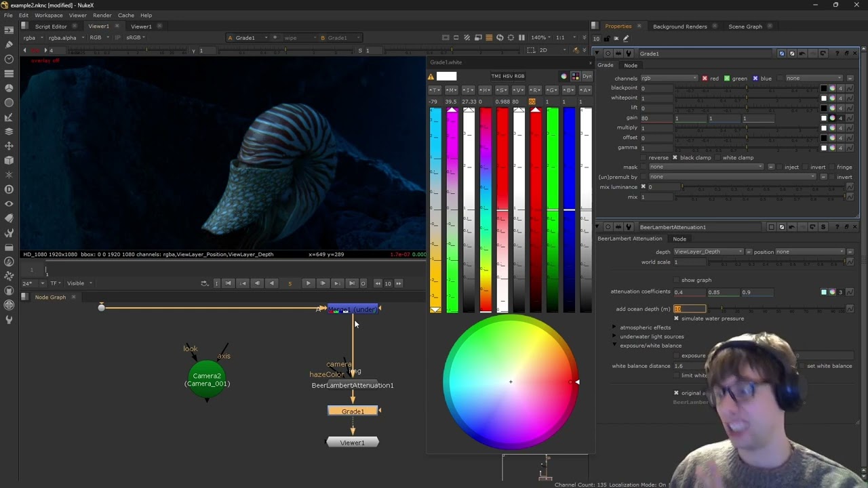
Task: Open the ViewLayer_Depth depth dropdown
Action: click(x=708, y=252)
